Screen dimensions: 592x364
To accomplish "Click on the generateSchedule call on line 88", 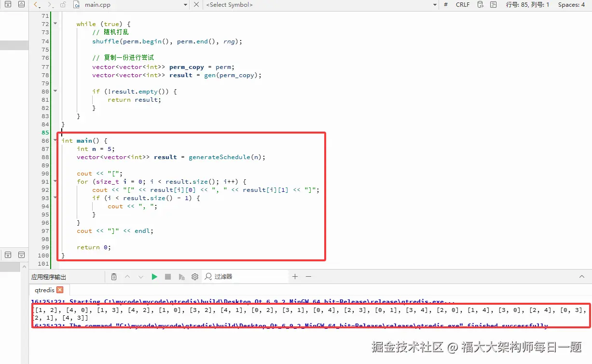I will [227, 157].
